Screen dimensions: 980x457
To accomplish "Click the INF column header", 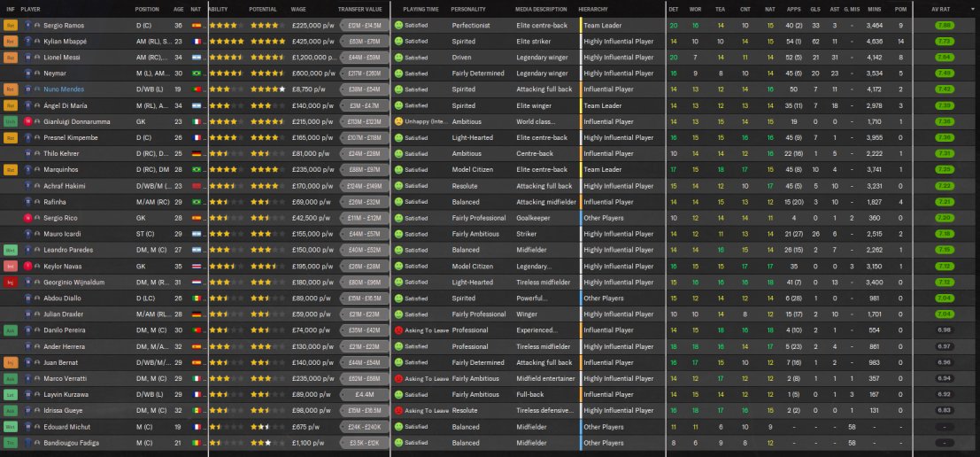I will tap(11, 10).
